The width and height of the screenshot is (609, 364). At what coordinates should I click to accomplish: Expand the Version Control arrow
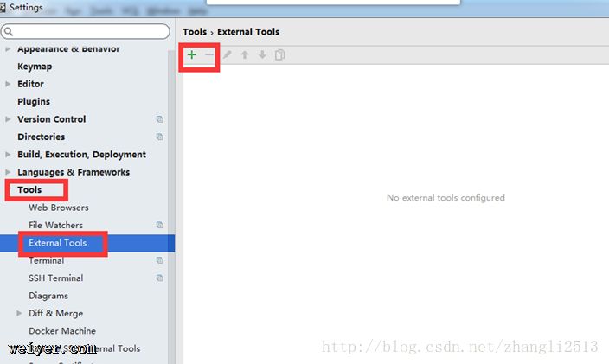pyautogui.click(x=8, y=119)
